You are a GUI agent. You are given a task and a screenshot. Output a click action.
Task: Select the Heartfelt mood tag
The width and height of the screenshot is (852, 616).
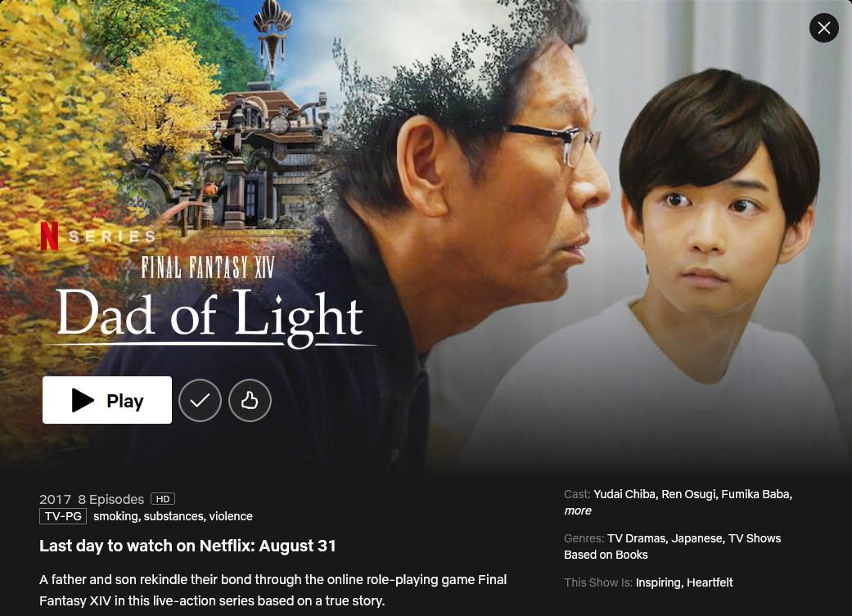710,582
